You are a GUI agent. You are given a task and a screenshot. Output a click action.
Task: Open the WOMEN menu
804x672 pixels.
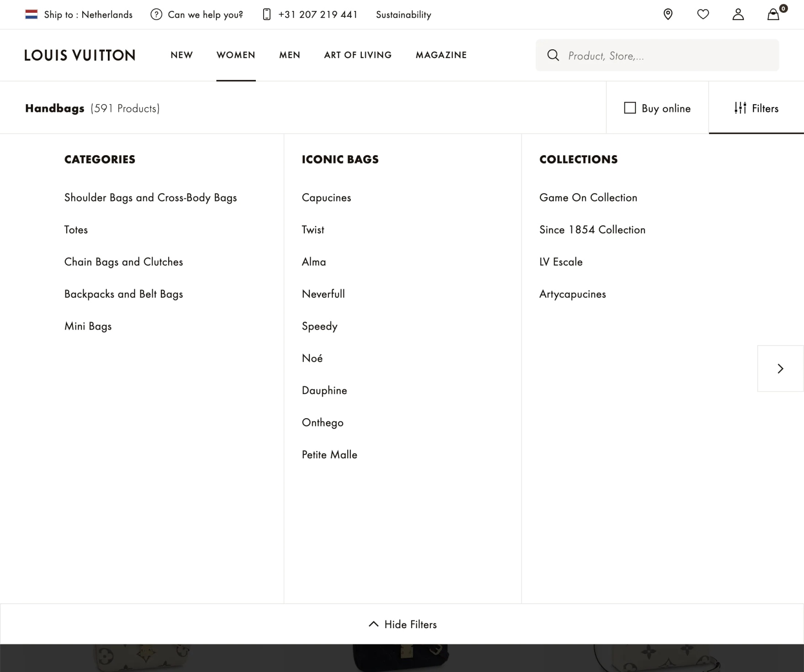[236, 55]
